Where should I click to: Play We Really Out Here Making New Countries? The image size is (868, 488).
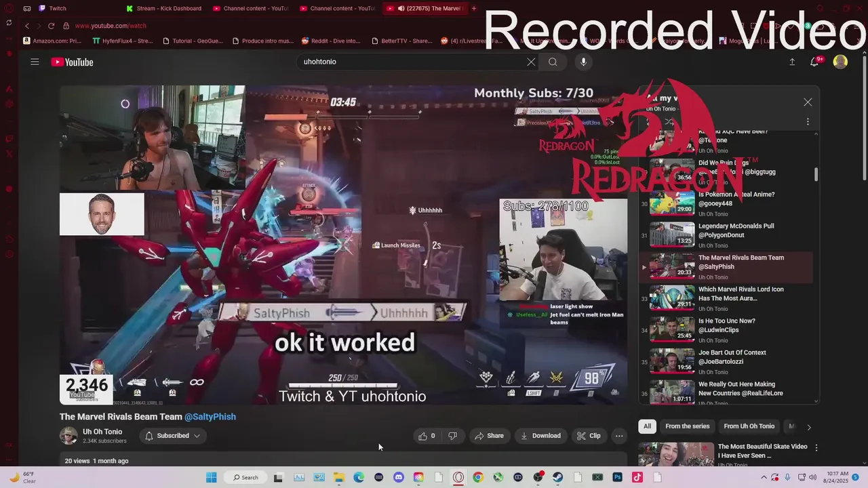pyautogui.click(x=726, y=393)
